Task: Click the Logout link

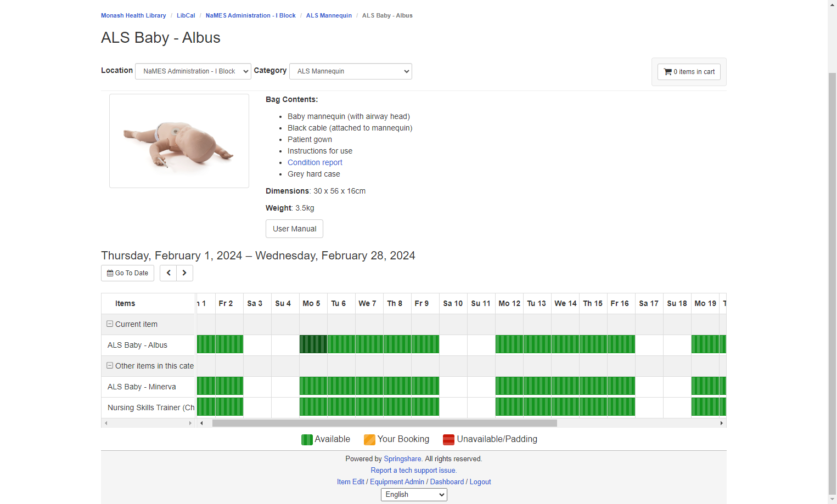Action: pyautogui.click(x=480, y=482)
